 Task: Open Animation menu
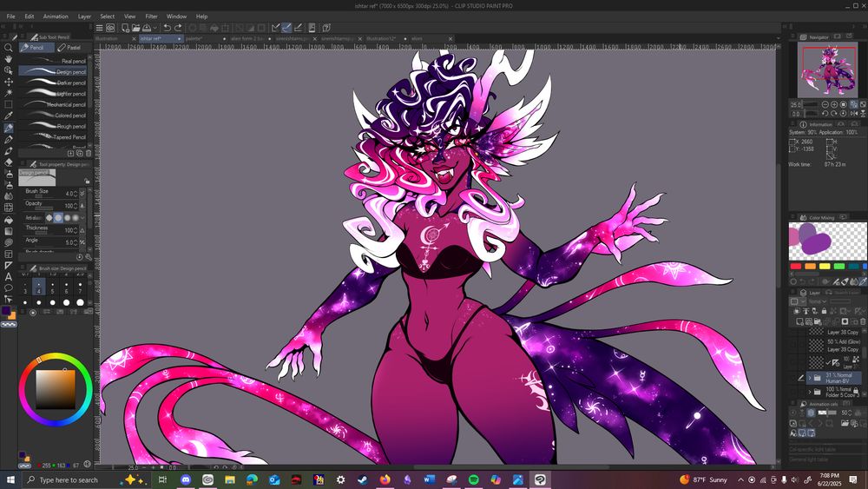pyautogui.click(x=56, y=16)
